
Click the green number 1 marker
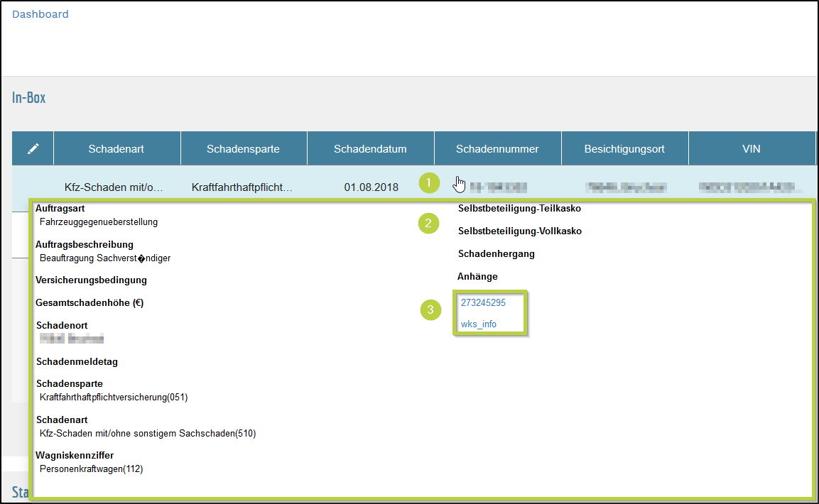(x=428, y=184)
